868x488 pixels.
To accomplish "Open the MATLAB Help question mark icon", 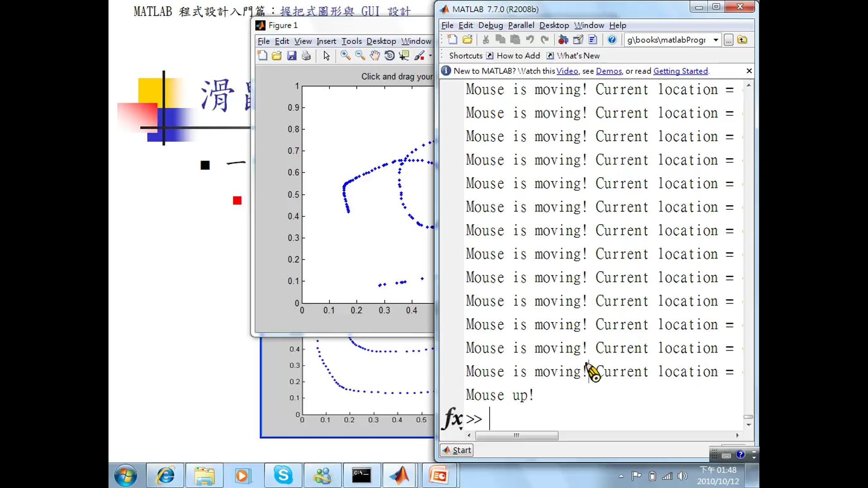I will pyautogui.click(x=612, y=40).
